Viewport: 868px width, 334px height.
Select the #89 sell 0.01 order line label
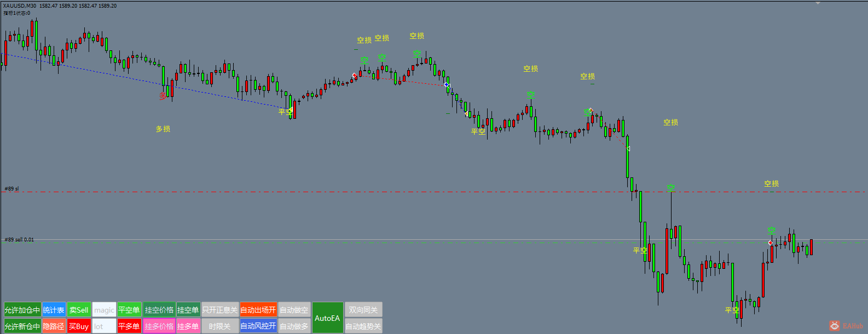pyautogui.click(x=19, y=239)
